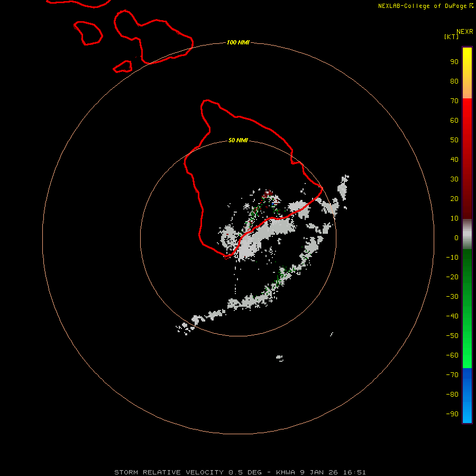
Task: Click the -80 value on velocity scale
Action: coord(452,395)
